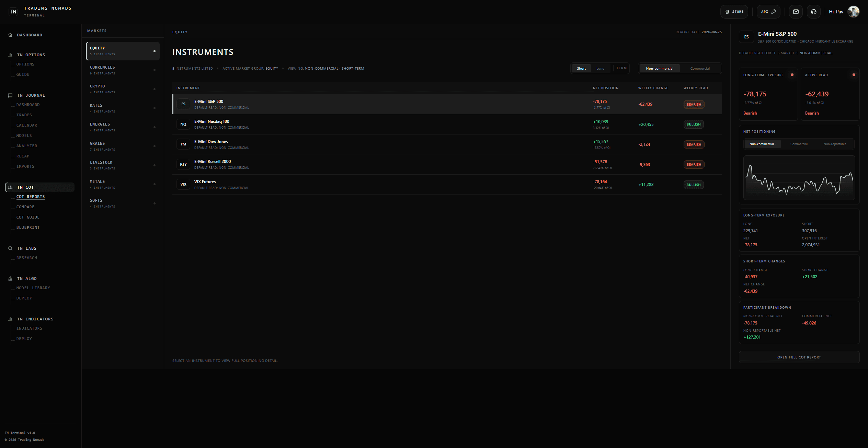Select the Currencies market group

(x=123, y=70)
